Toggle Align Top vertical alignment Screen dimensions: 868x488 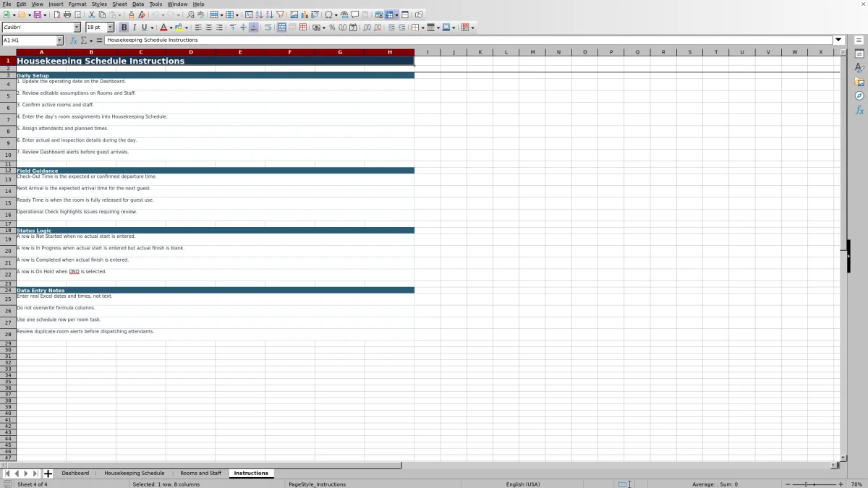coord(233,27)
